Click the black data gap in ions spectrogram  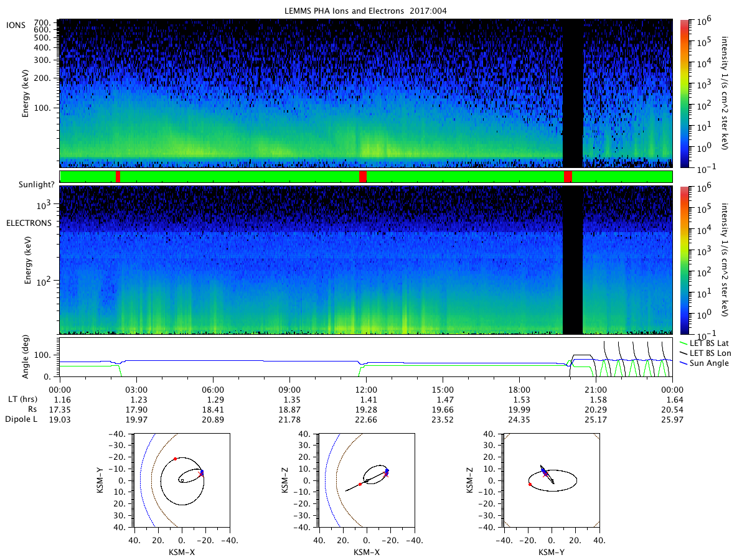(573, 93)
